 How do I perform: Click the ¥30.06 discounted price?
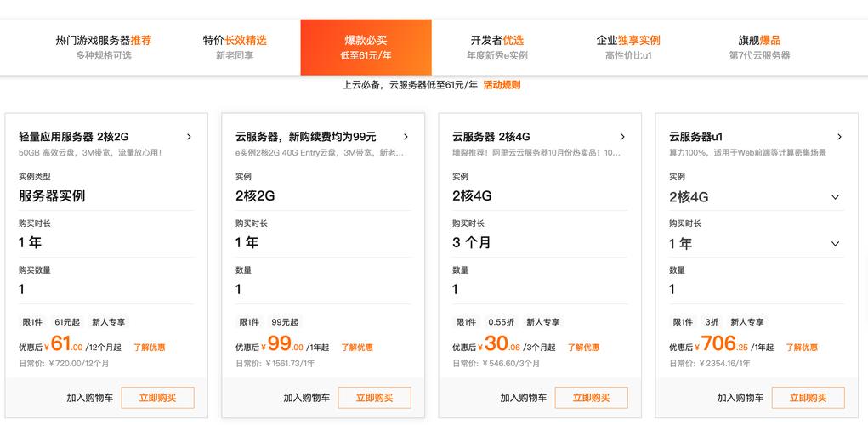coord(499,344)
